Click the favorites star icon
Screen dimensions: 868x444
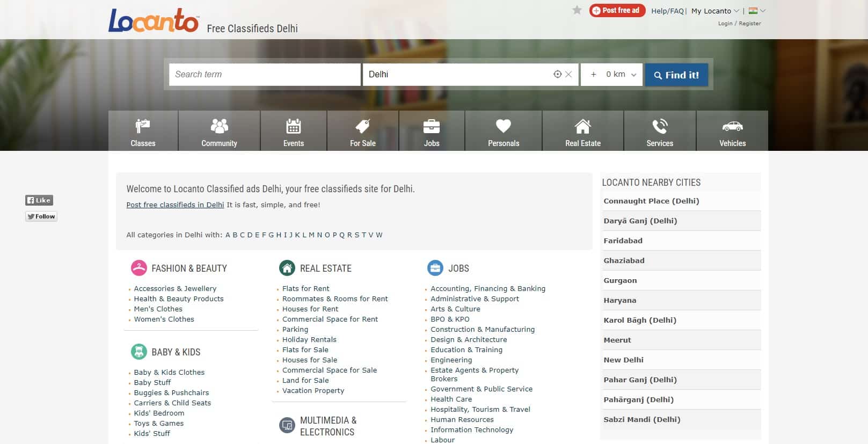pyautogui.click(x=577, y=10)
